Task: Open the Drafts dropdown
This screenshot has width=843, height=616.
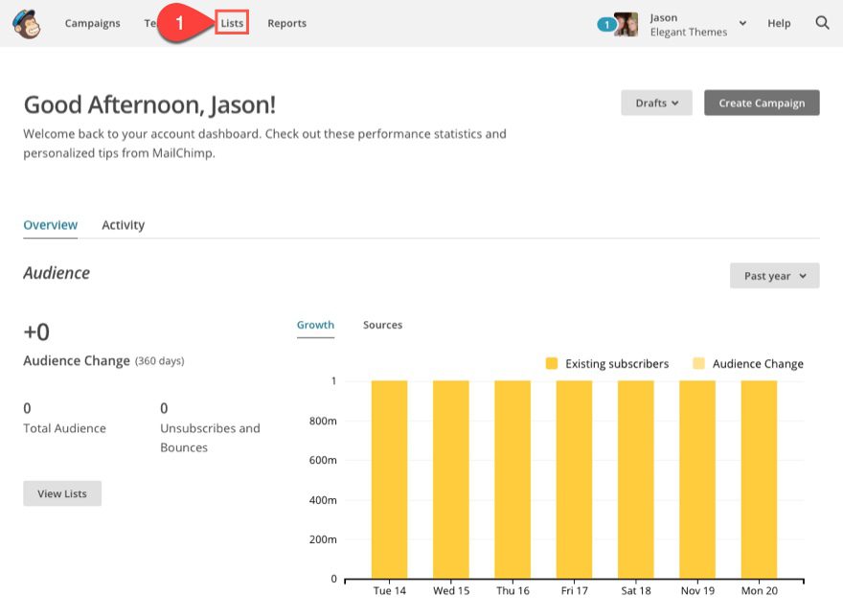Action: (x=656, y=103)
